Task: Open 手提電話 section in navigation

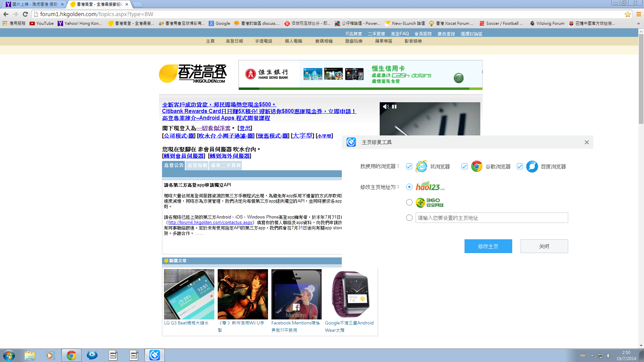Action: [263, 41]
